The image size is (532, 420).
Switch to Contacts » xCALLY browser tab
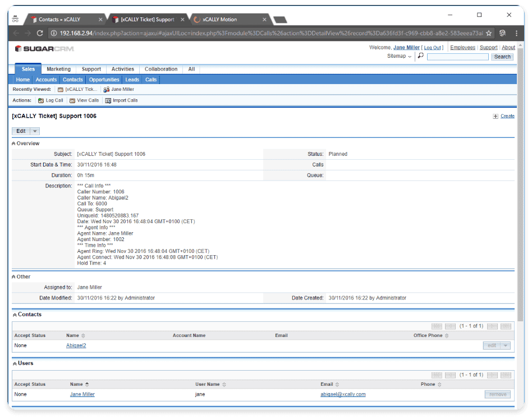(x=65, y=20)
